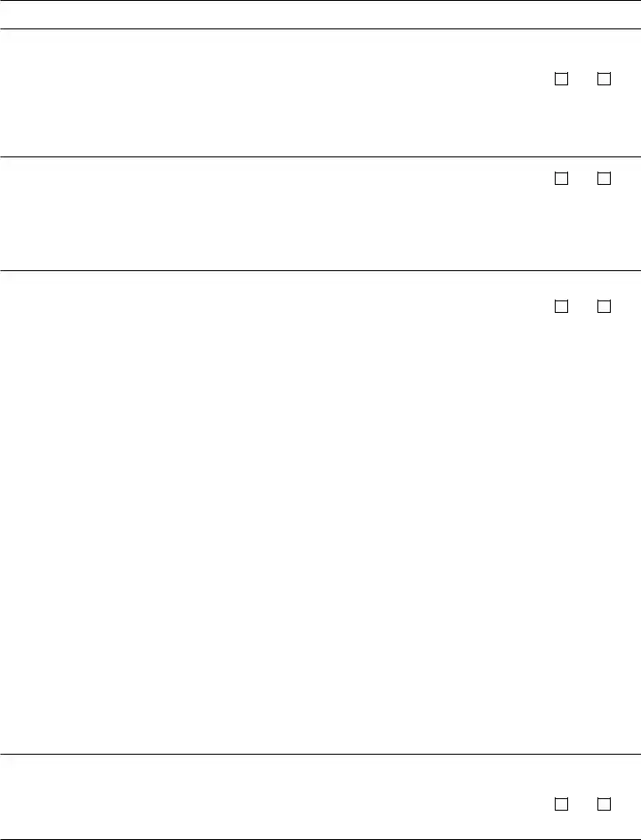Mark the left checkbox in the bottom section
641x840 pixels.
tap(561, 804)
